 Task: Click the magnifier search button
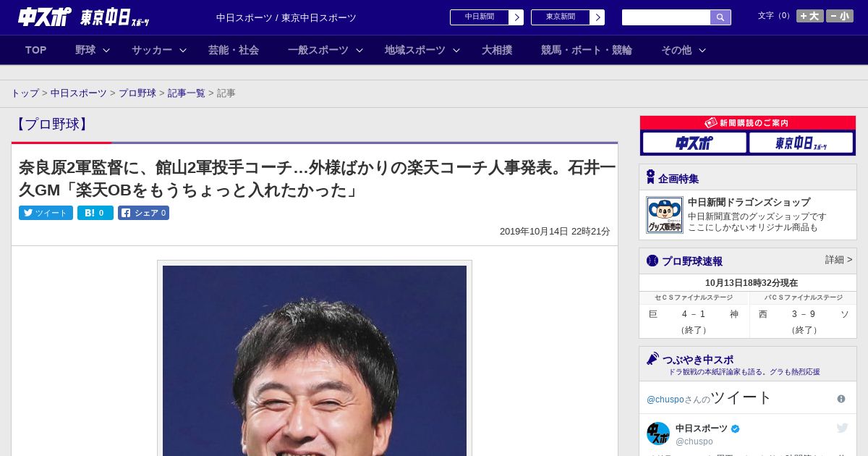(720, 17)
